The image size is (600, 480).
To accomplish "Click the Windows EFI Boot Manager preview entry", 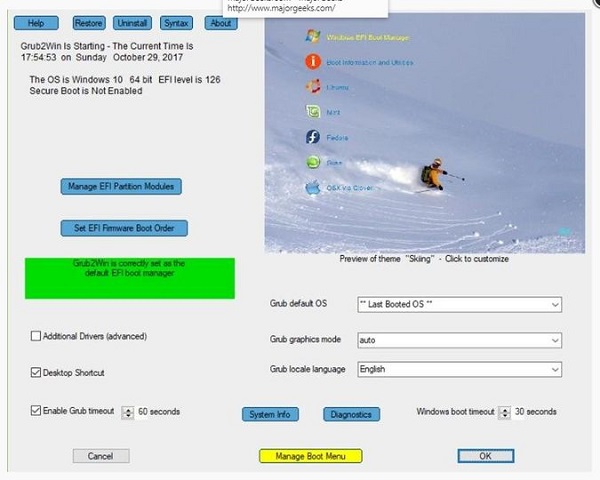I will (x=367, y=38).
